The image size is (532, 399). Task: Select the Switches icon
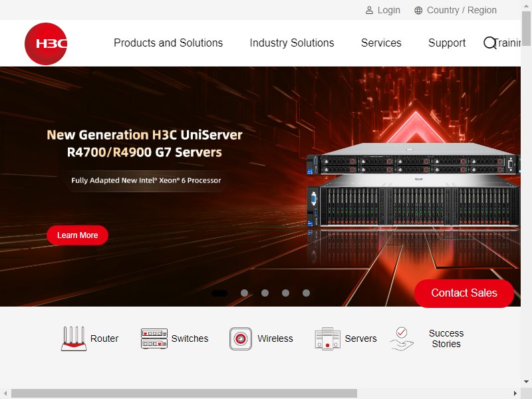pos(154,338)
